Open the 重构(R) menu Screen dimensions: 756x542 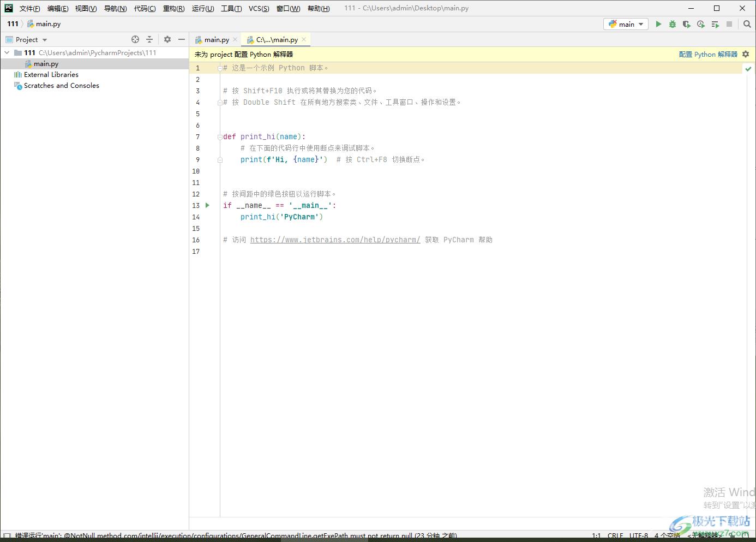point(173,8)
